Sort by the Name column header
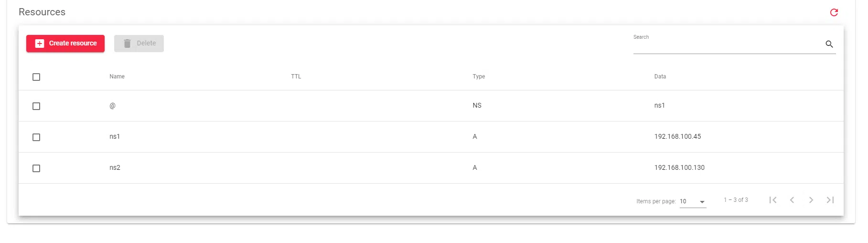 pos(117,77)
